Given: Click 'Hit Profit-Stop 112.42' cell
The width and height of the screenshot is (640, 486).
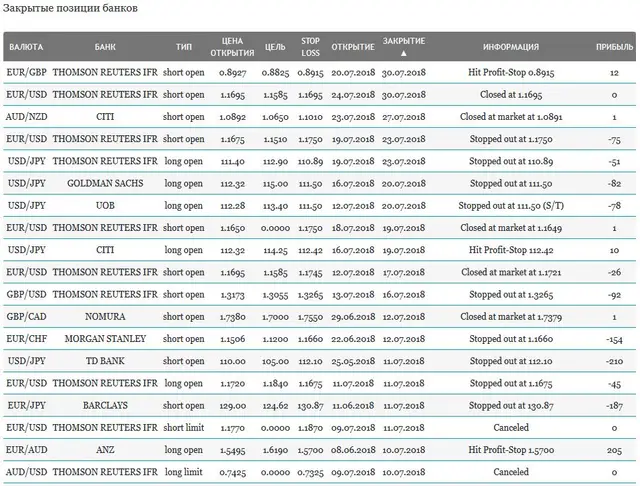Looking at the screenshot, I should (x=511, y=250).
